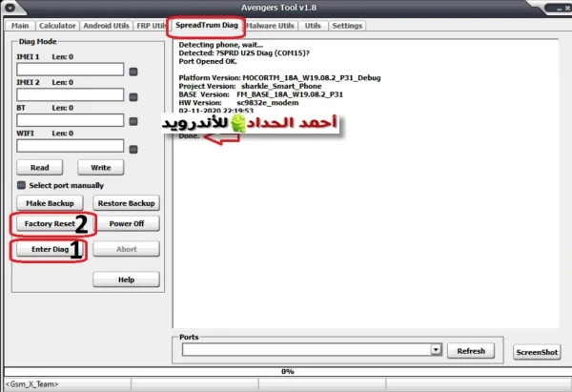Switch to the Calculator tab

click(57, 26)
